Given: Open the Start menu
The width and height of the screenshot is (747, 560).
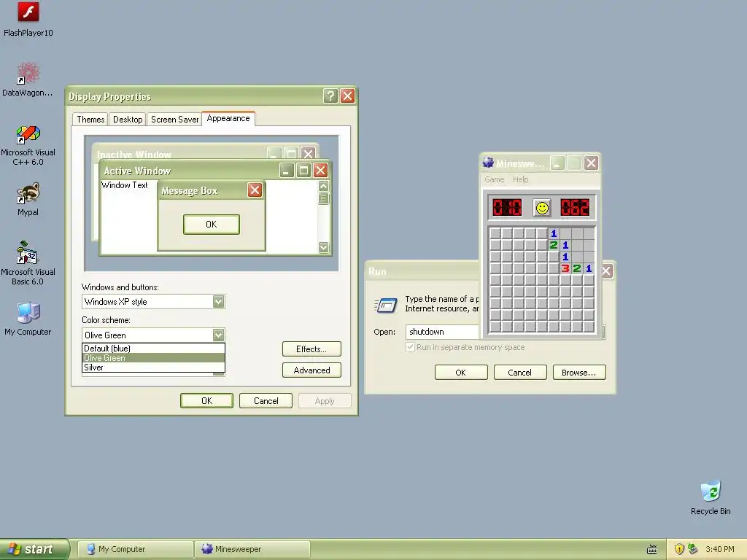Looking at the screenshot, I should point(34,549).
